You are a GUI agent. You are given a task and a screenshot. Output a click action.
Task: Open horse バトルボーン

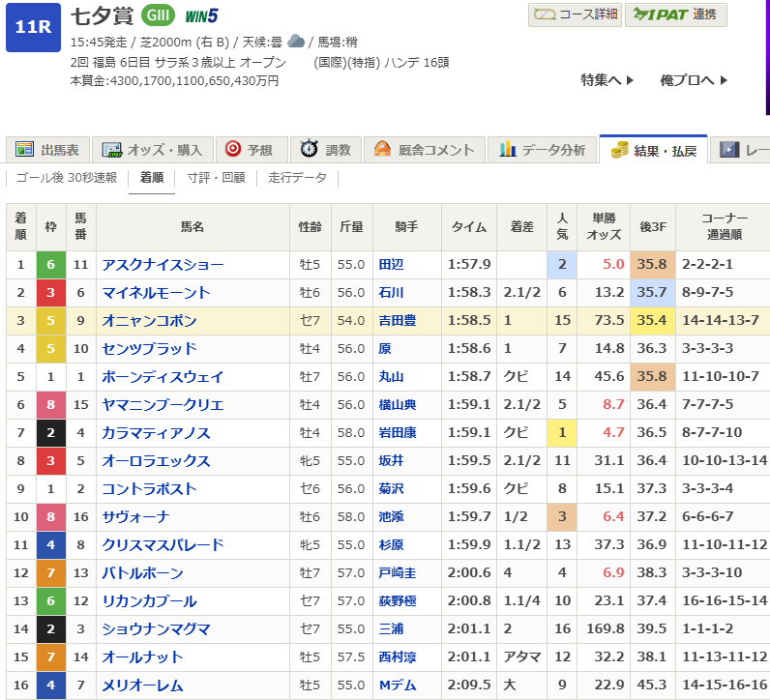pyautogui.click(x=142, y=572)
